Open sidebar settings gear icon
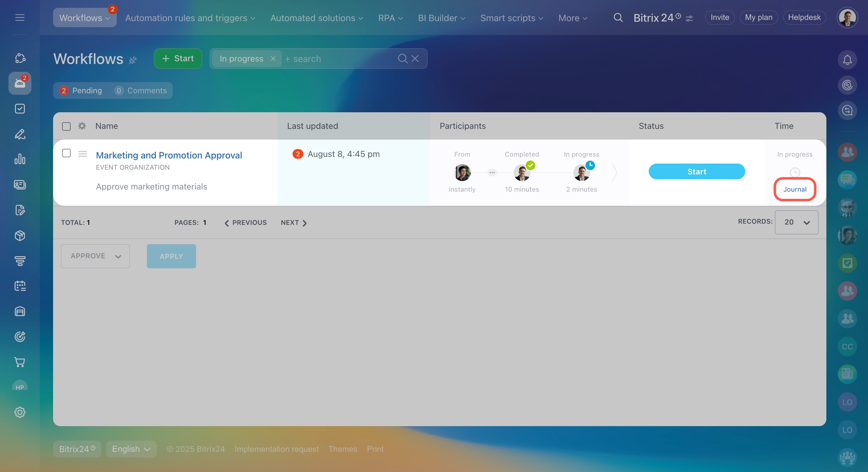This screenshot has width=868, height=472. click(x=20, y=412)
